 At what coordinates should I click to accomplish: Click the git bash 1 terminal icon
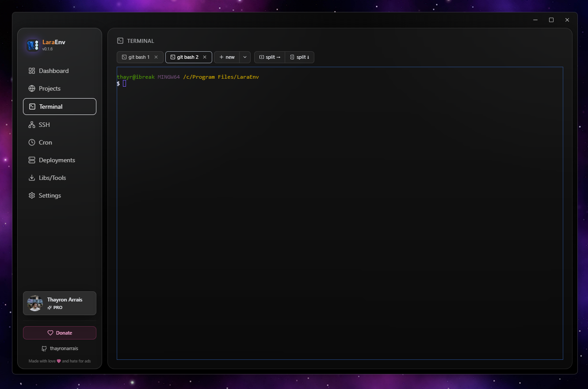(124, 57)
